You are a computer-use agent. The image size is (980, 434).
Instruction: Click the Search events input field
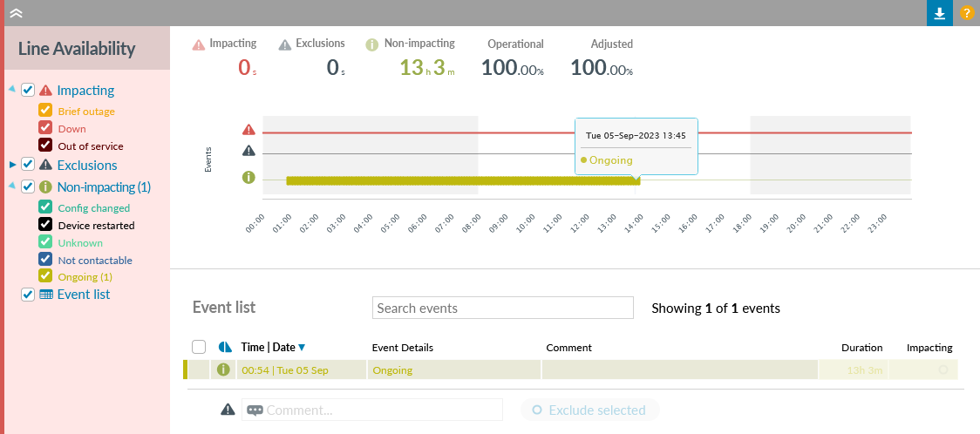[502, 308]
